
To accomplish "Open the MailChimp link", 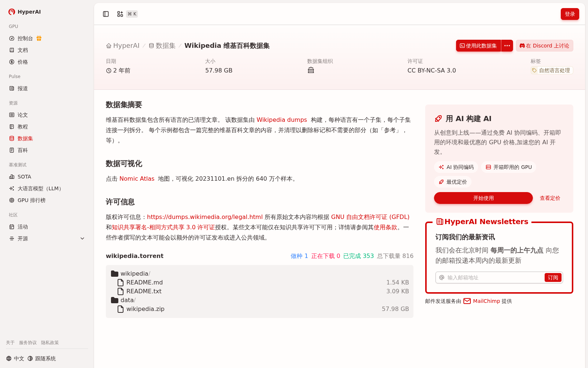I will (487, 301).
